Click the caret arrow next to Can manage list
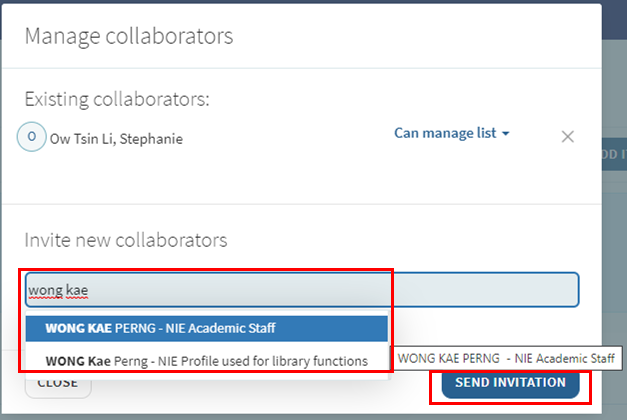627x420 pixels. pyautogui.click(x=506, y=134)
